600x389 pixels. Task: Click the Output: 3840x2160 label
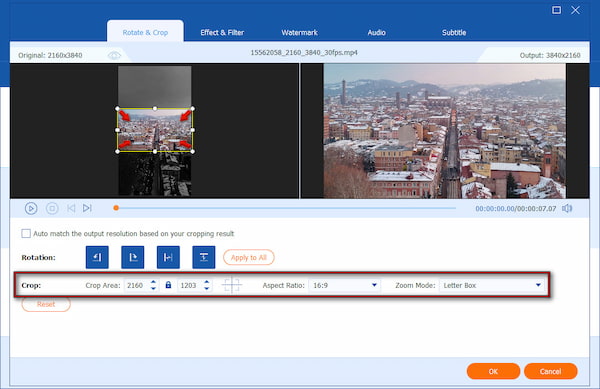[x=550, y=55]
